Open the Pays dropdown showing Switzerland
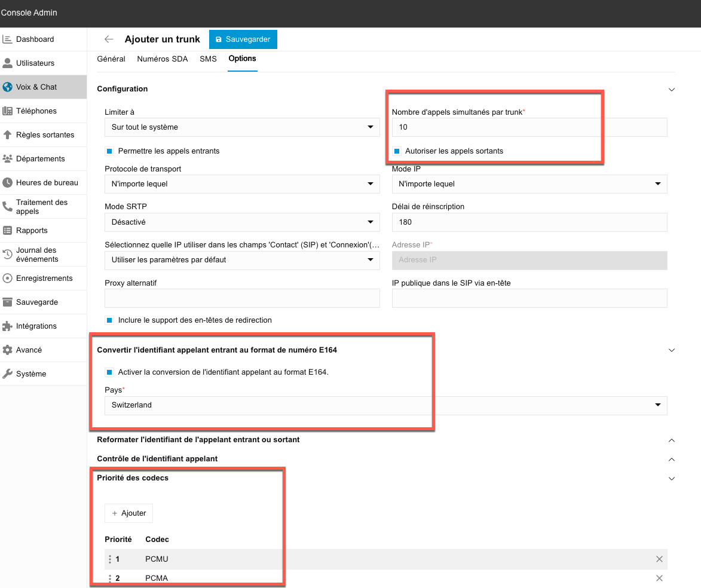Viewport: 701px width, 588px height. 385,405
